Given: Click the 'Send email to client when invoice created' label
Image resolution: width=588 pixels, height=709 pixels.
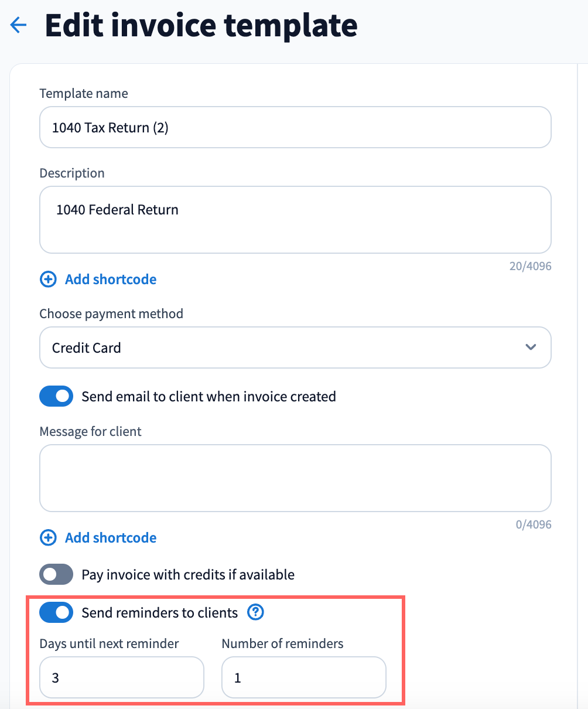Looking at the screenshot, I should (x=208, y=397).
